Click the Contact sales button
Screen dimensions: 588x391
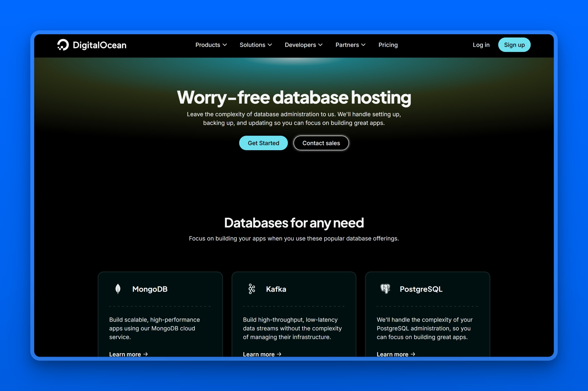pyautogui.click(x=321, y=143)
